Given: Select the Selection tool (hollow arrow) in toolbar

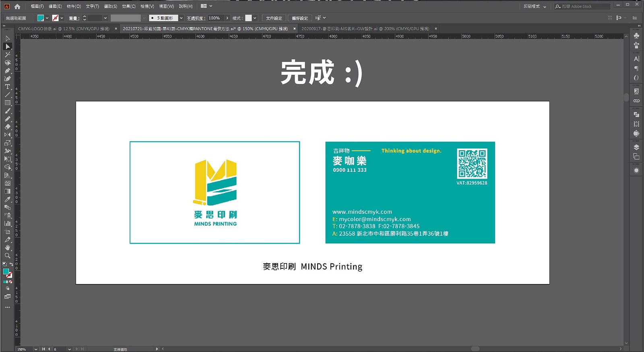Looking at the screenshot, I should [7, 39].
